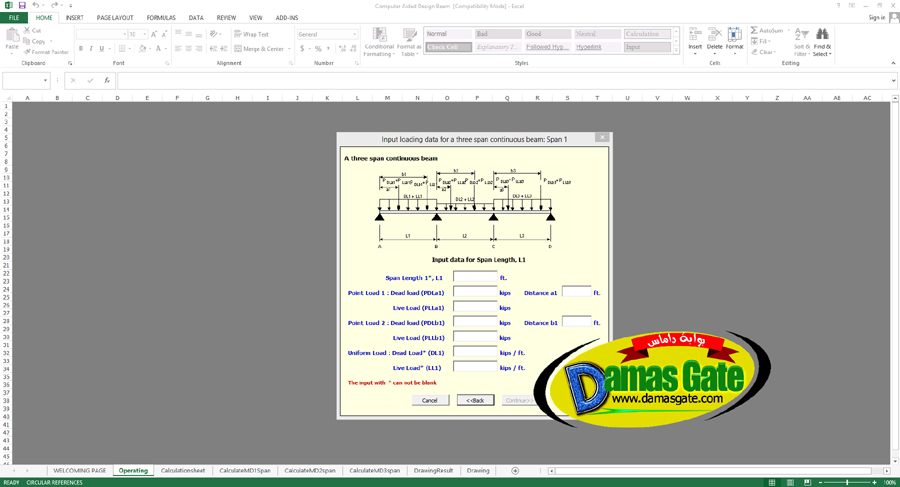Switch to the DATA tab
The width and height of the screenshot is (900, 487).
(x=196, y=18)
